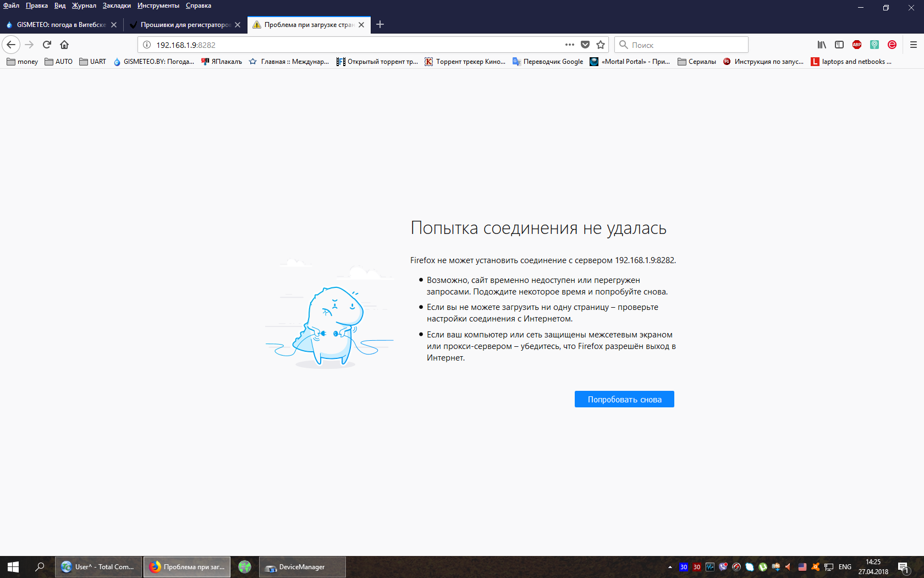Go to the Home page
Screen dimensions: 924x578
coord(64,45)
